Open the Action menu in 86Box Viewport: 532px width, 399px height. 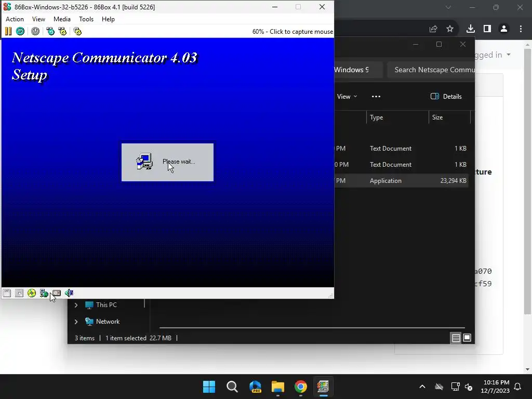tap(15, 19)
